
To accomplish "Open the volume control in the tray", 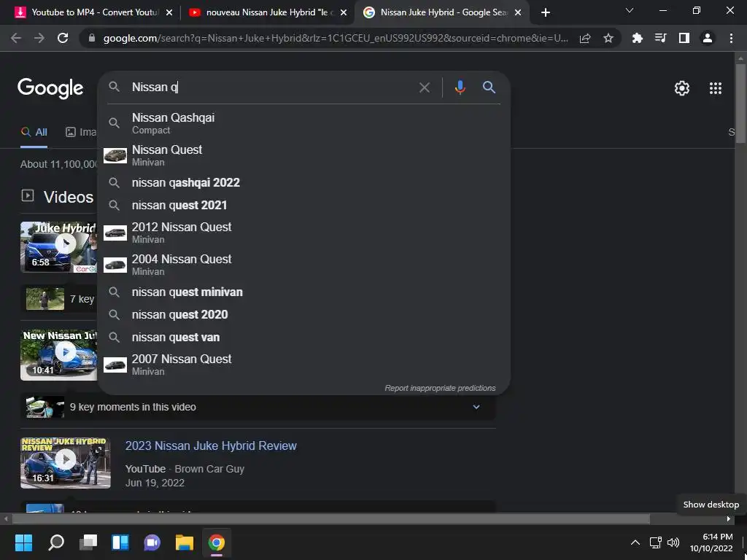I will (x=673, y=542).
